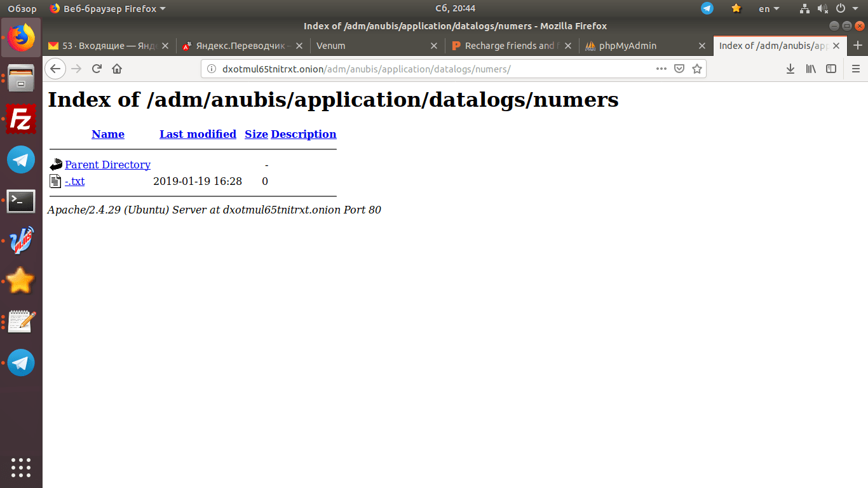868x488 pixels.
Task: Open the Telegram dock icon below FileZilla
Action: (22, 159)
